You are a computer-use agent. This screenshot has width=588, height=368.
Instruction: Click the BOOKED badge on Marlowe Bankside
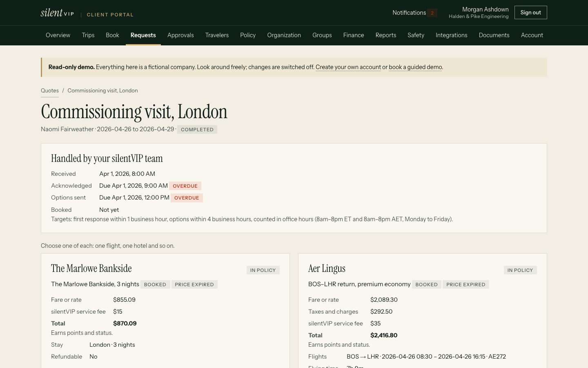(155, 285)
